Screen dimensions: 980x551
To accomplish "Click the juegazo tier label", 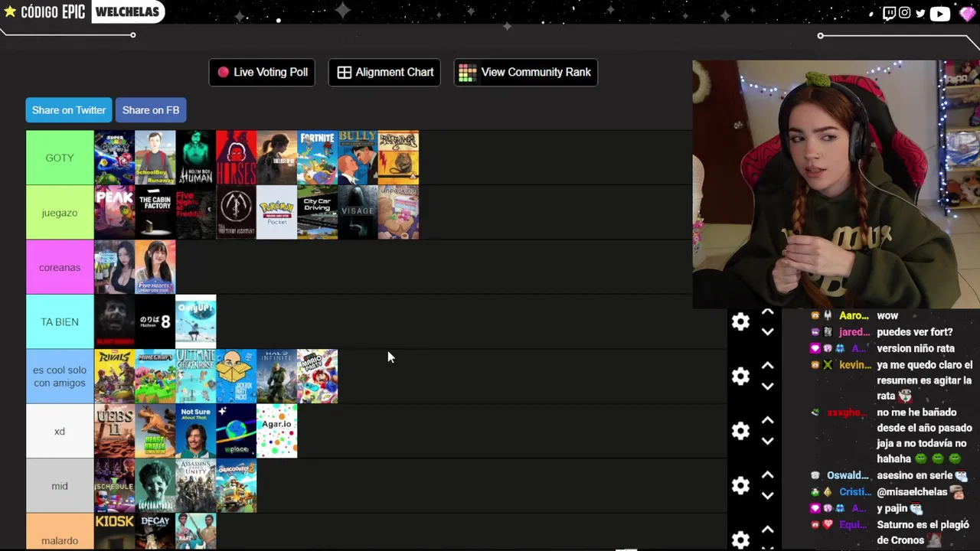I will [60, 213].
